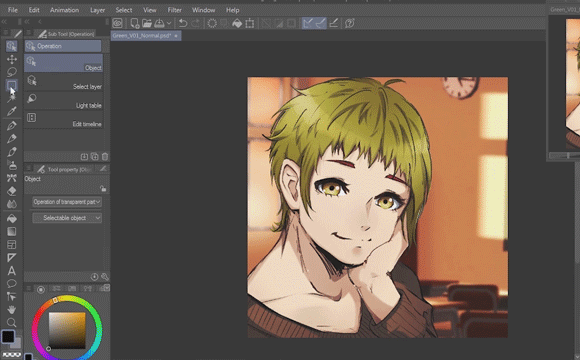Click the Fill icon in command bar

(x=237, y=23)
